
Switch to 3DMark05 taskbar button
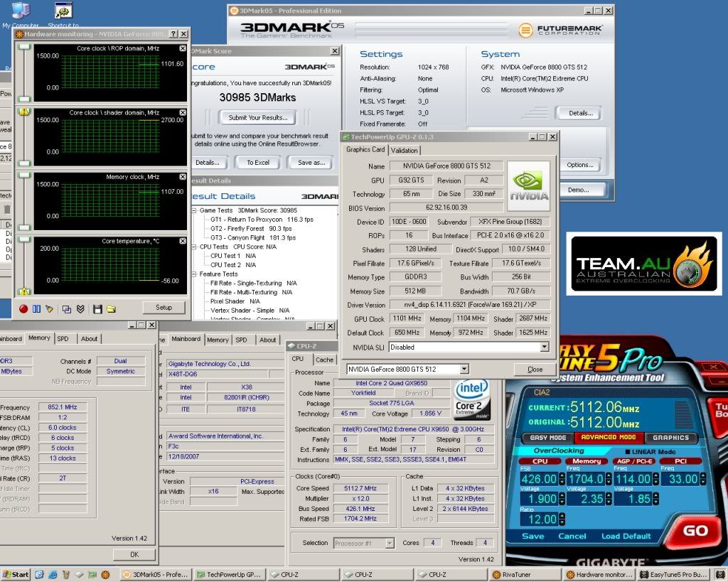[x=156, y=575]
